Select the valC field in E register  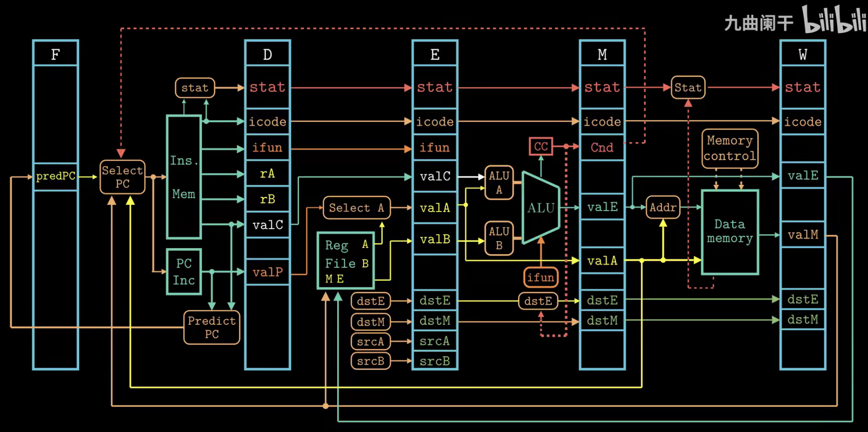(x=435, y=176)
